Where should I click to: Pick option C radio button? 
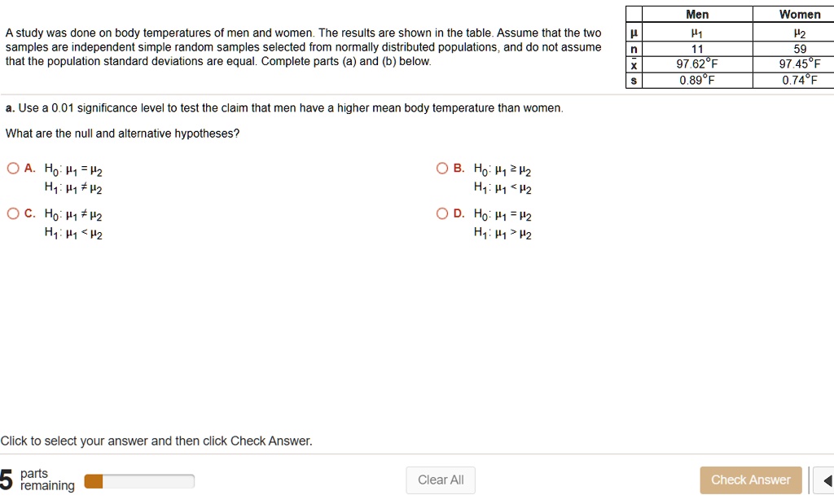pyautogui.click(x=13, y=214)
